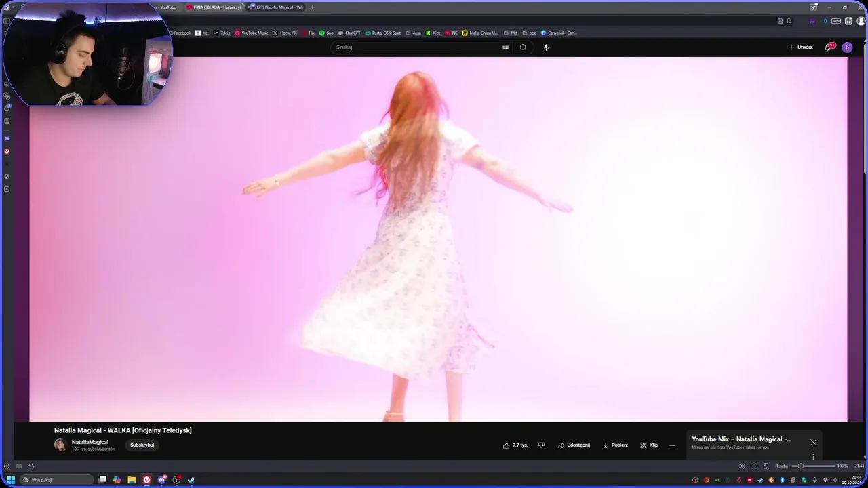Open Steam from the taskbar

[191, 480]
